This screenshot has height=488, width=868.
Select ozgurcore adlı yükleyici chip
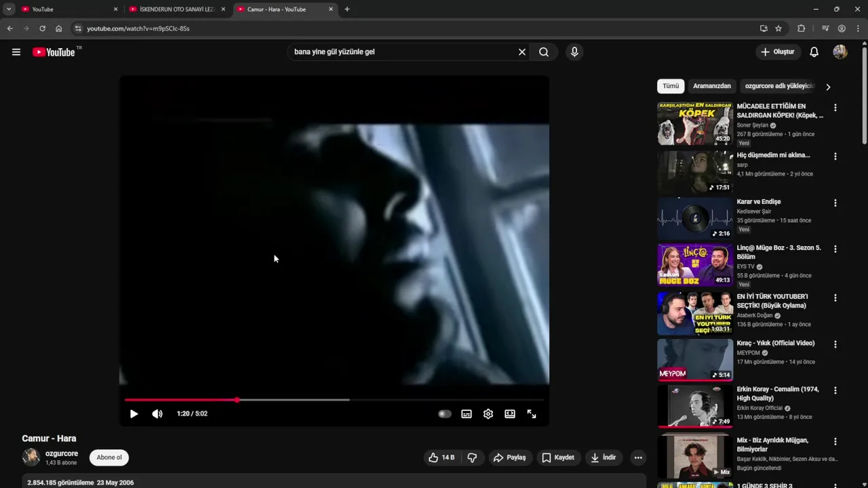pos(779,86)
